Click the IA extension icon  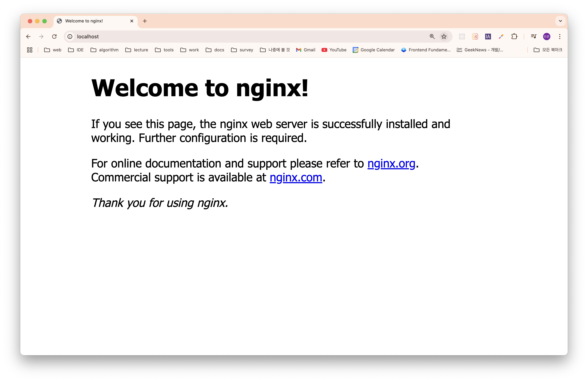pyautogui.click(x=488, y=37)
